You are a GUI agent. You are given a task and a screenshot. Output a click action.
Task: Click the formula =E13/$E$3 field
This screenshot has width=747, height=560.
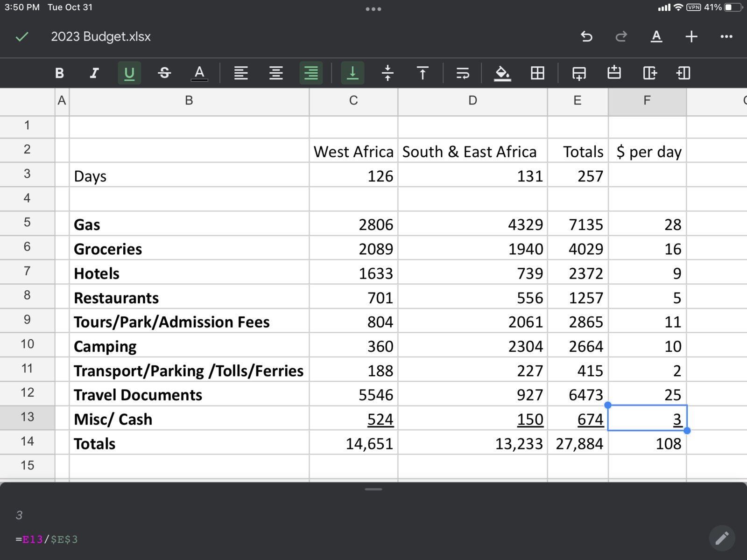pos(47,539)
